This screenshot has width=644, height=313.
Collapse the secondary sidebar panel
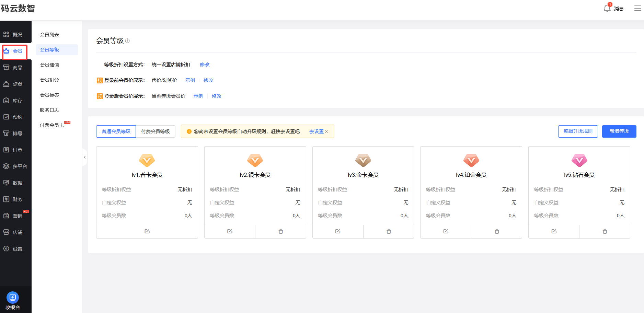click(x=84, y=157)
